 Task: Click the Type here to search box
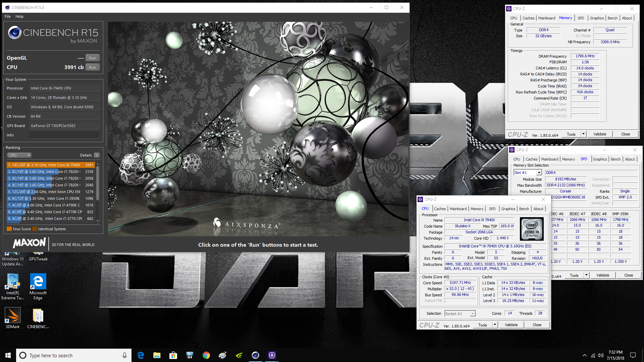pyautogui.click(x=74, y=355)
